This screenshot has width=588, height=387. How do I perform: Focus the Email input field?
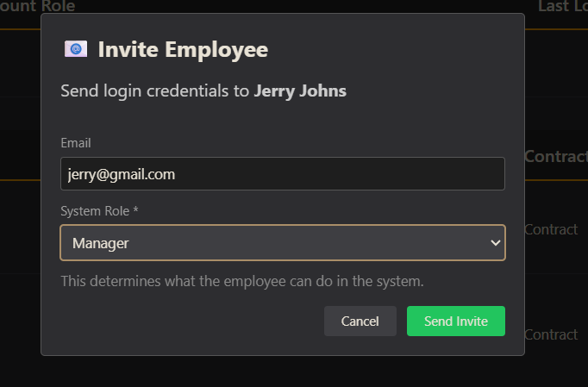click(282, 173)
